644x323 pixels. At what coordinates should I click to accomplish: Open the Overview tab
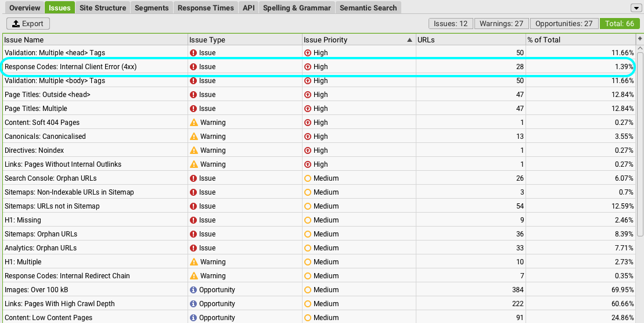coord(24,8)
